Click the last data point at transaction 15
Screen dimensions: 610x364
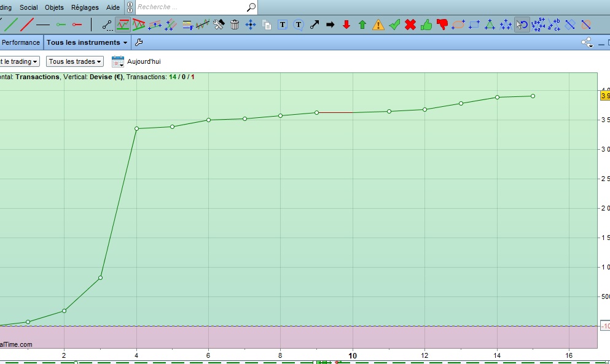click(x=533, y=96)
